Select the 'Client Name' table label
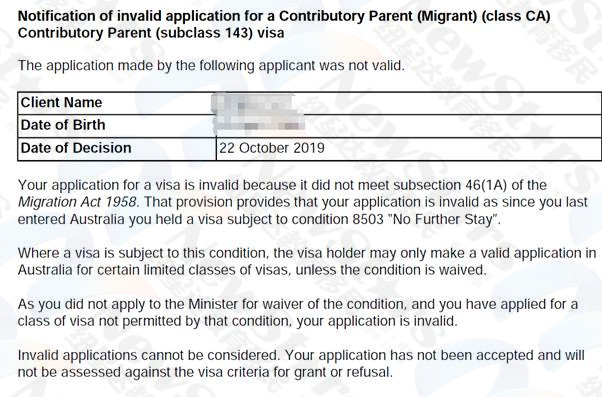This screenshot has width=602, height=397. (61, 103)
